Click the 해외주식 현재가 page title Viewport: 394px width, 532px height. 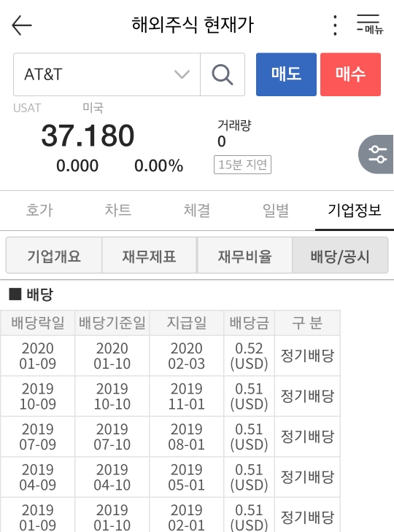coord(193,25)
